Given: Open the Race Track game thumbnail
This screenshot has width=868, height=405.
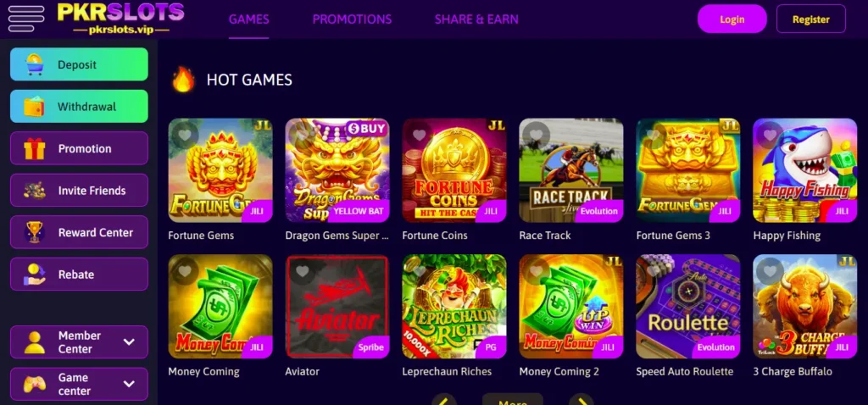Looking at the screenshot, I should [571, 170].
